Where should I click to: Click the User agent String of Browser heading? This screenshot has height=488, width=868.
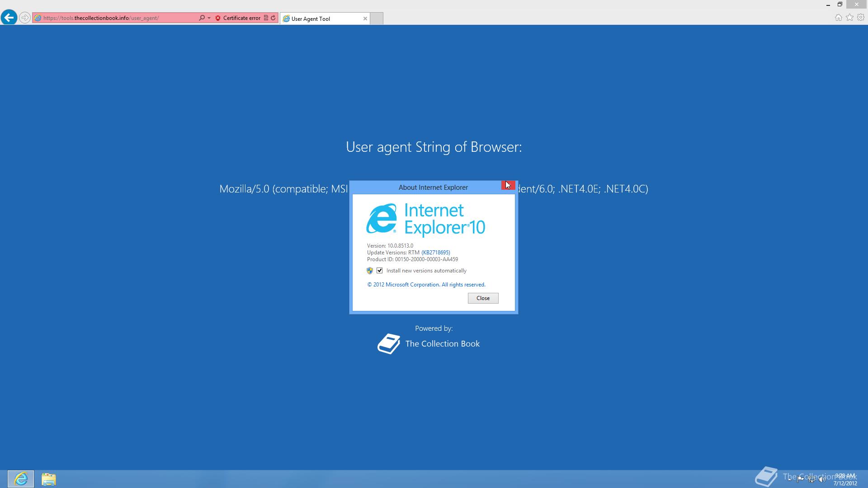tap(434, 147)
